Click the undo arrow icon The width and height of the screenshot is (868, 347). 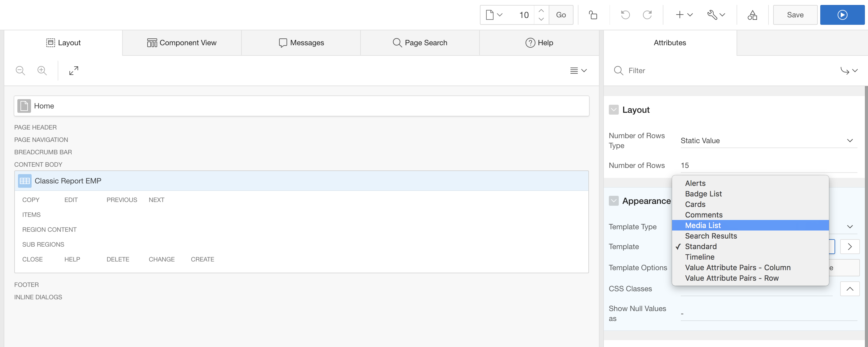tap(625, 15)
